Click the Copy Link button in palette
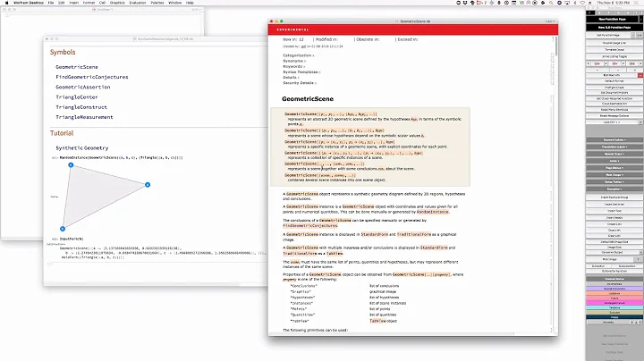The width and height of the screenshot is (644, 361). coord(614,231)
